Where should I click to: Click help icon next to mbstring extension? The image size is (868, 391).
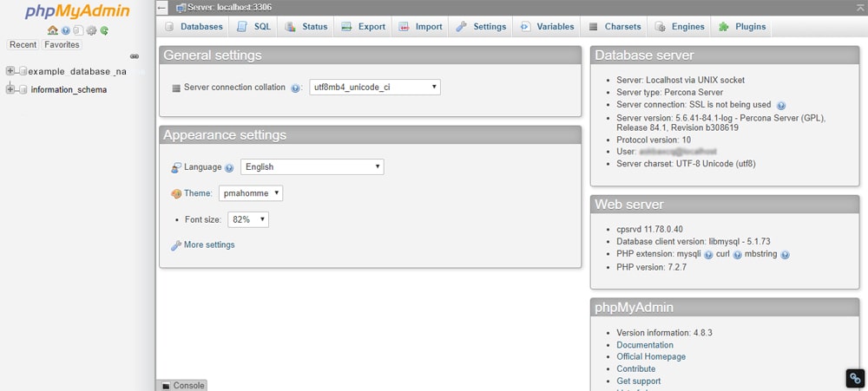pyautogui.click(x=785, y=255)
